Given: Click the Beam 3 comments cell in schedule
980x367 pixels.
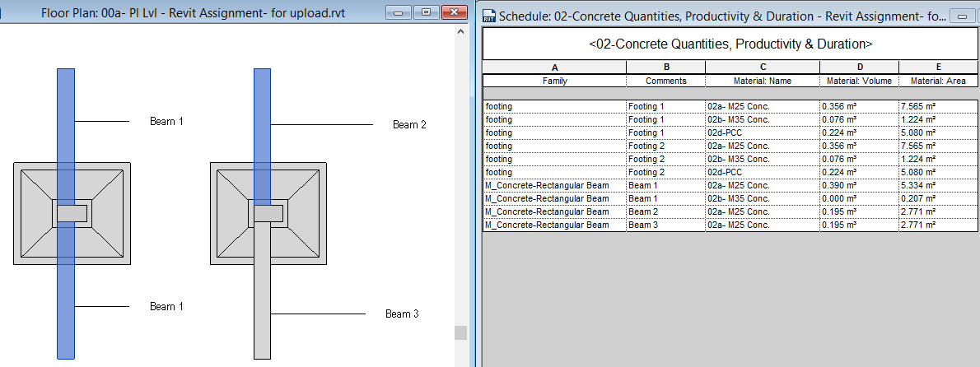Looking at the screenshot, I should point(666,225).
